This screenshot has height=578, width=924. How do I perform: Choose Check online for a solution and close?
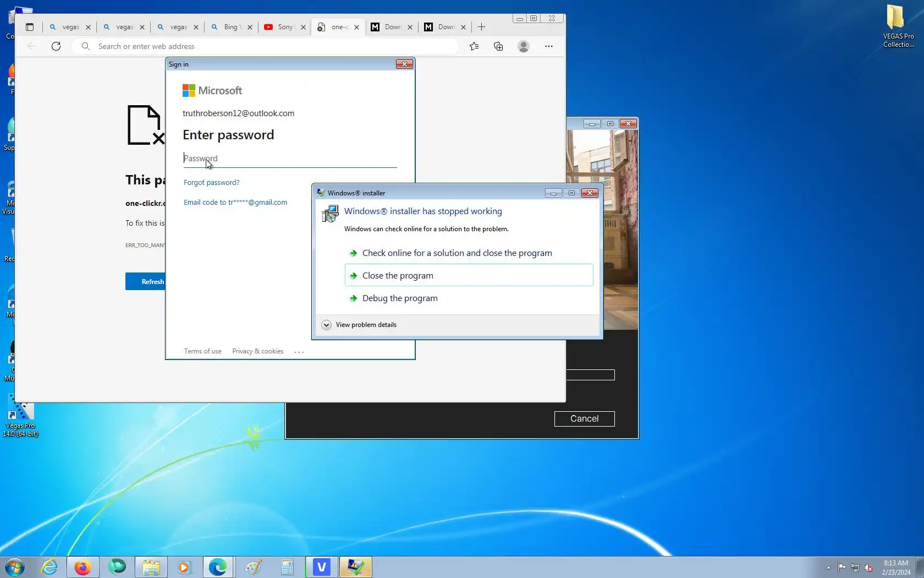click(469, 253)
